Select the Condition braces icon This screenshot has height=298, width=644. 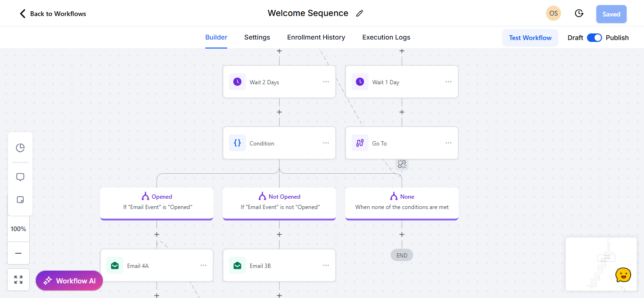point(238,143)
